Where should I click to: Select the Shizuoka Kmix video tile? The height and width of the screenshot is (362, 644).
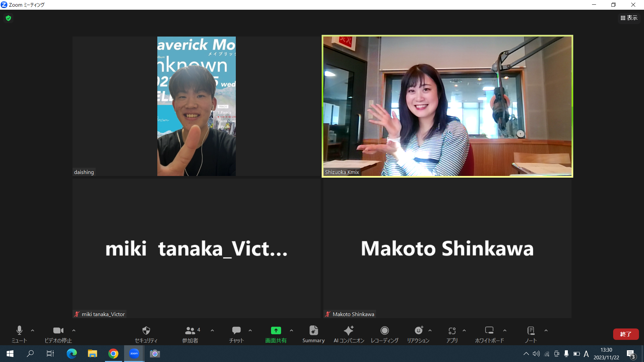(447, 106)
